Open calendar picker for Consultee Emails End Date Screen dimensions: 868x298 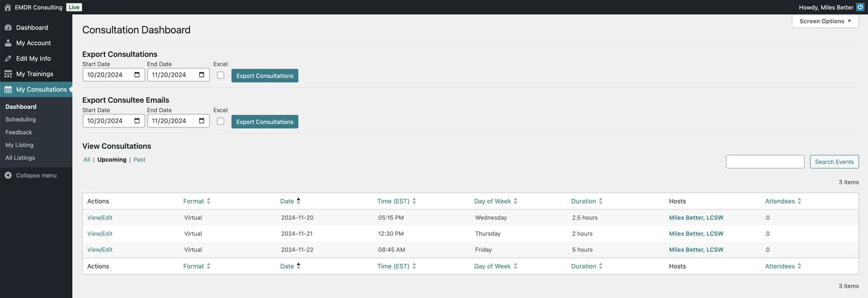click(201, 121)
